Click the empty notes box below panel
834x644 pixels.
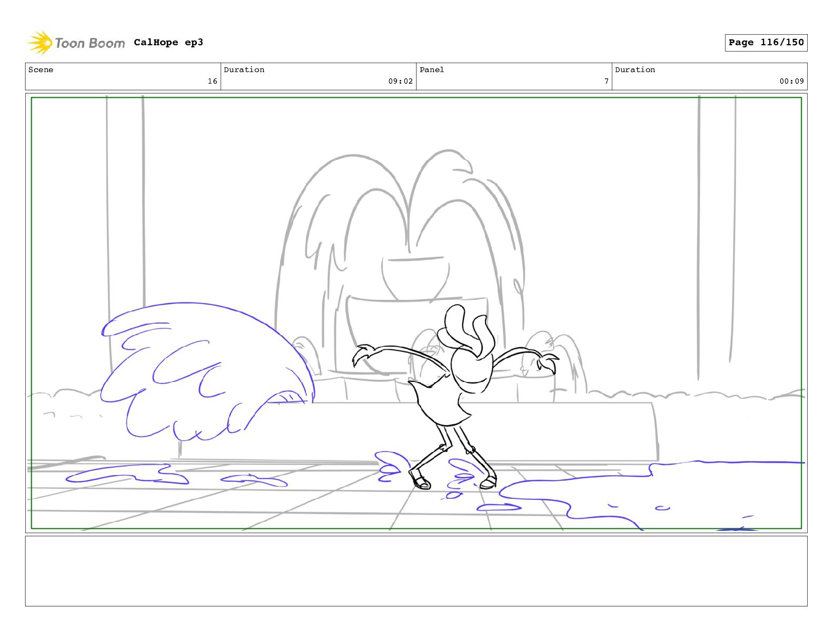tap(416, 571)
